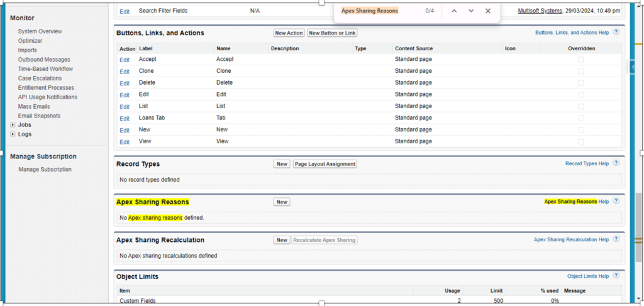Open Record Types help question-mark icon
644x306 pixels.
[616, 163]
